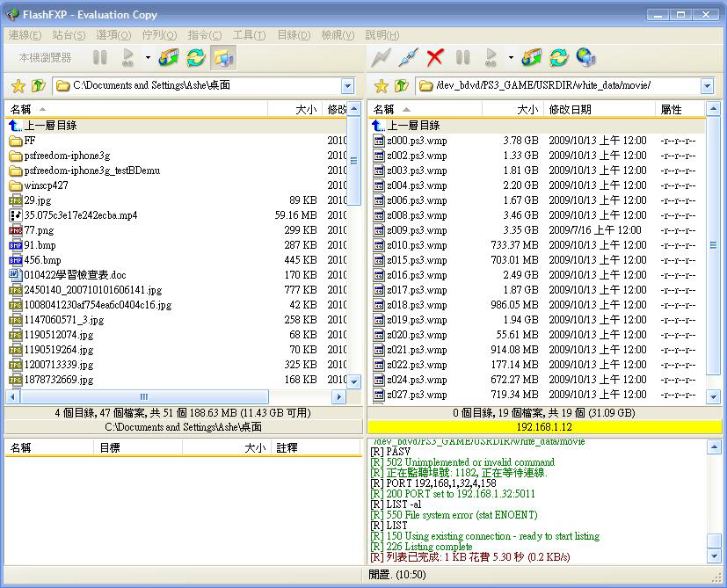Sort local files by 大小 column
This screenshot has width=727, height=588.
pos(294,110)
